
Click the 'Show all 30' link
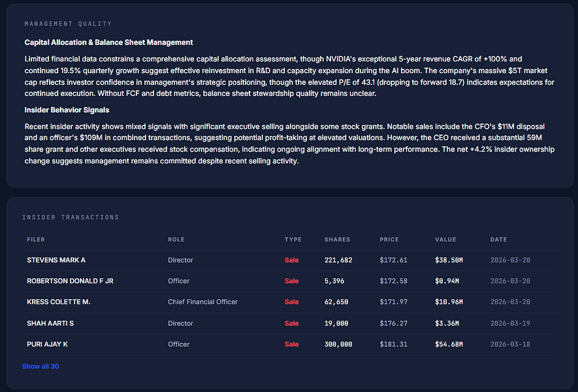pyautogui.click(x=40, y=366)
